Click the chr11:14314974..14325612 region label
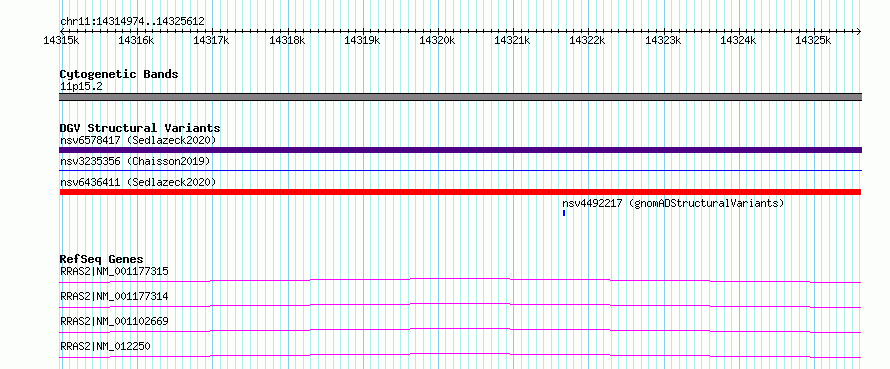The height and width of the screenshot is (369, 890). pyautogui.click(x=132, y=22)
